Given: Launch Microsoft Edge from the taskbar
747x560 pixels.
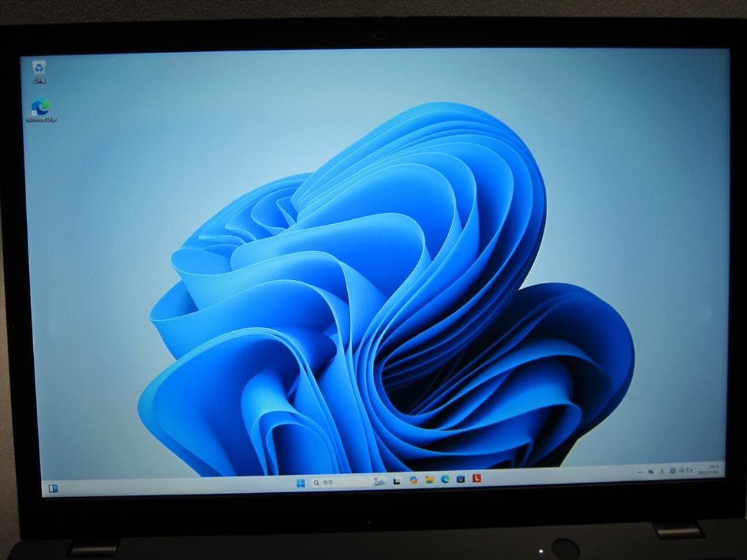Looking at the screenshot, I should (445, 478).
